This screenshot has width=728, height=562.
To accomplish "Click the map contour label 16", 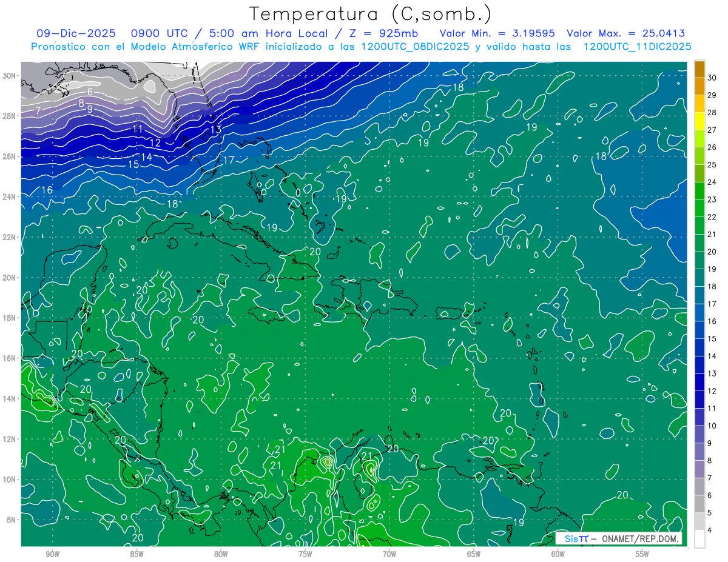I will pyautogui.click(x=47, y=190).
